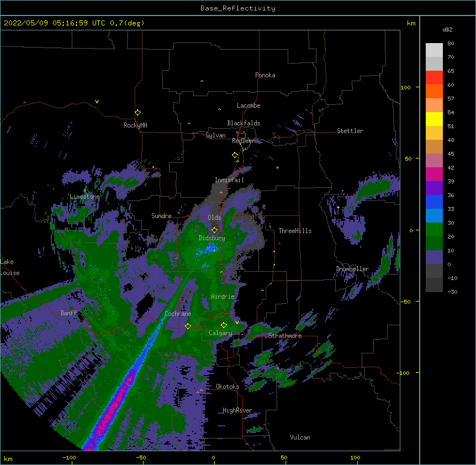Click the -50 tick on the horizontal axis
This screenshot has height=465, width=476.
click(141, 457)
